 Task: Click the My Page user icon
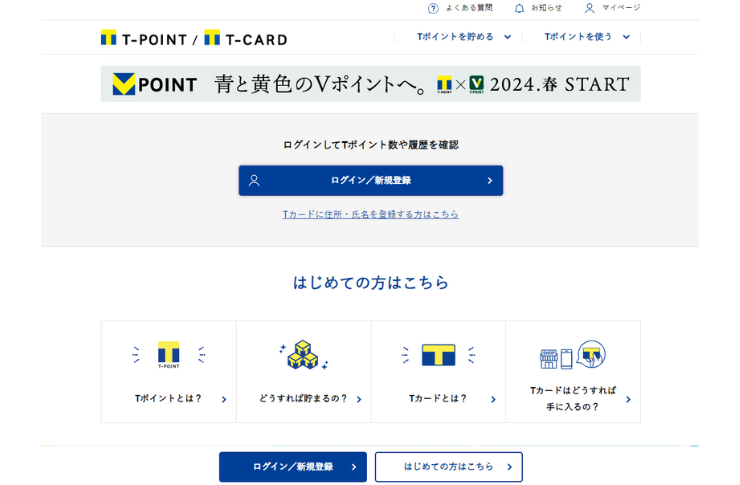pos(590,8)
